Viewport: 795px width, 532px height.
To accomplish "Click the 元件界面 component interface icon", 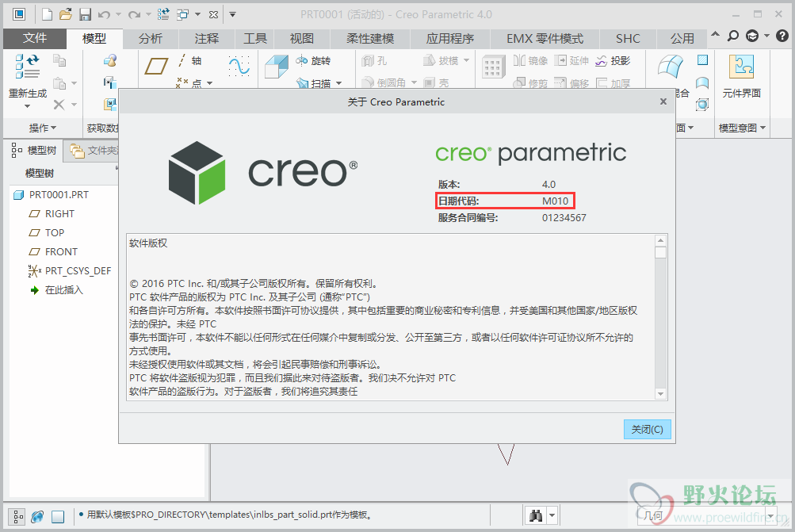I will click(741, 67).
